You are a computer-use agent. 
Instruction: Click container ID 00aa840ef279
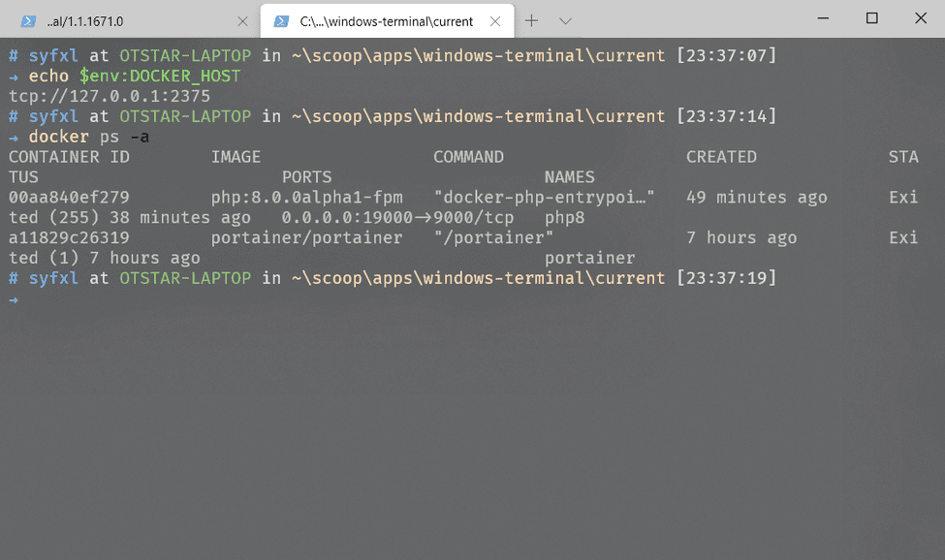coord(69,198)
